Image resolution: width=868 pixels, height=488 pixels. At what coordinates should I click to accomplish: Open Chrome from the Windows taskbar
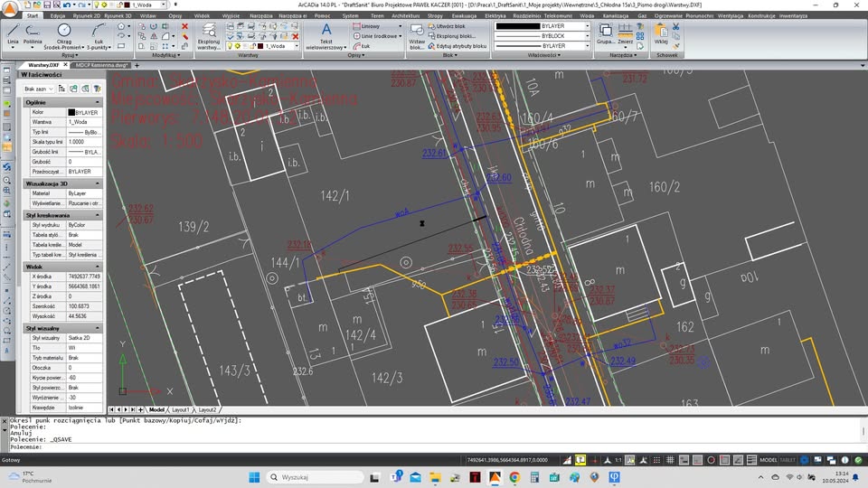pos(514,477)
